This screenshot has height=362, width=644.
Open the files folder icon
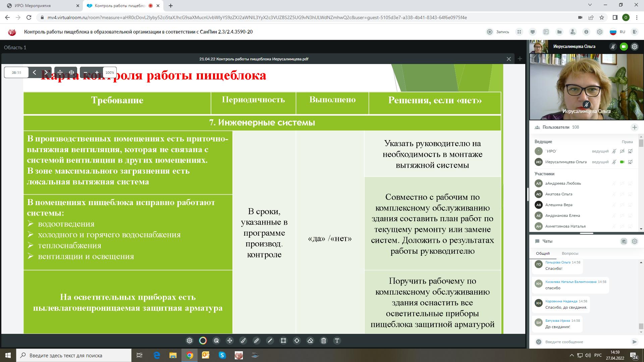tap(559, 32)
